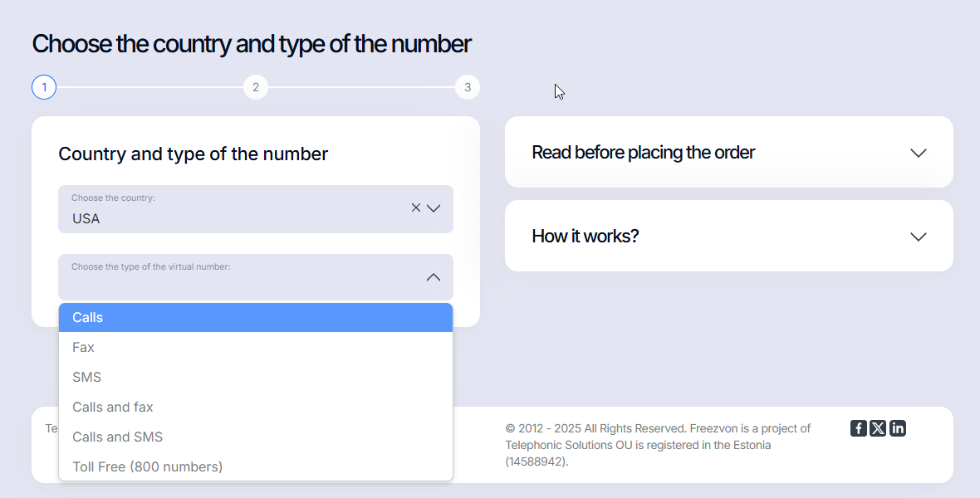Go to step 3 circle

pos(468,87)
